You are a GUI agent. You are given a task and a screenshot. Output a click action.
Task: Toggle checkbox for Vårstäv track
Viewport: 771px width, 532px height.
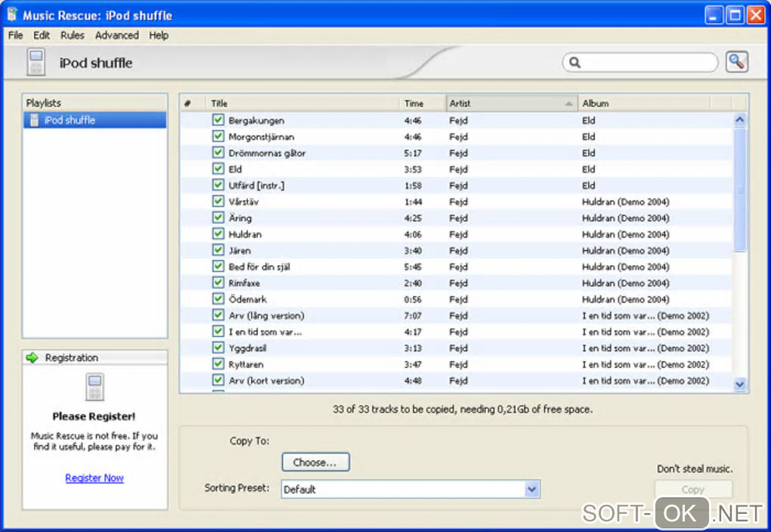pos(218,201)
